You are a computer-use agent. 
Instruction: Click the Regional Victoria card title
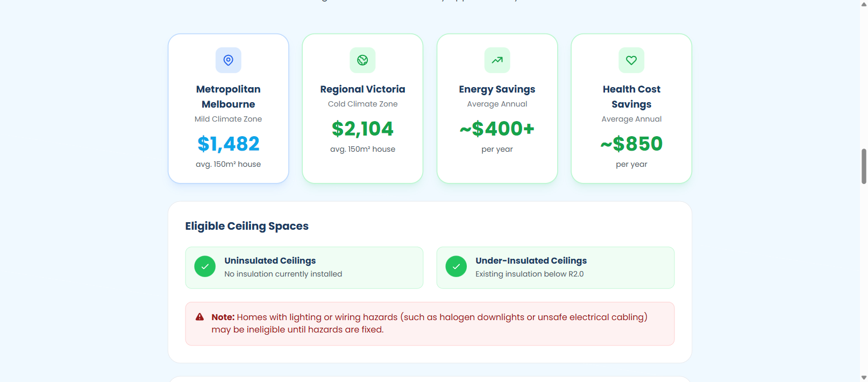point(362,89)
